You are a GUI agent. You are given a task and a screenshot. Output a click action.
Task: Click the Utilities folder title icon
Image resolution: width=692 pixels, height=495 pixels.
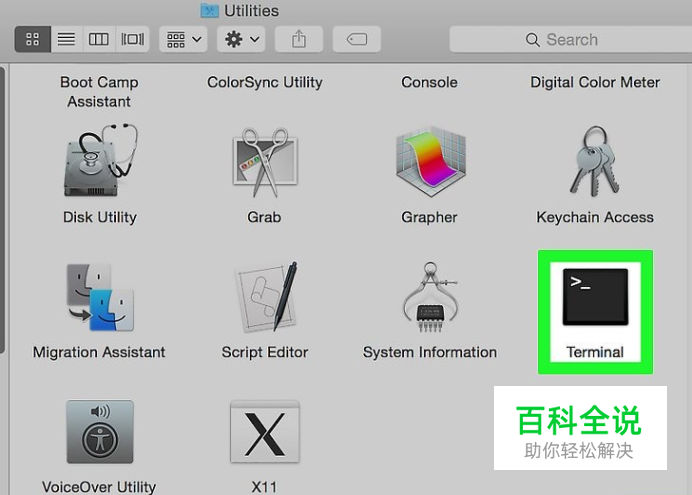[210, 10]
